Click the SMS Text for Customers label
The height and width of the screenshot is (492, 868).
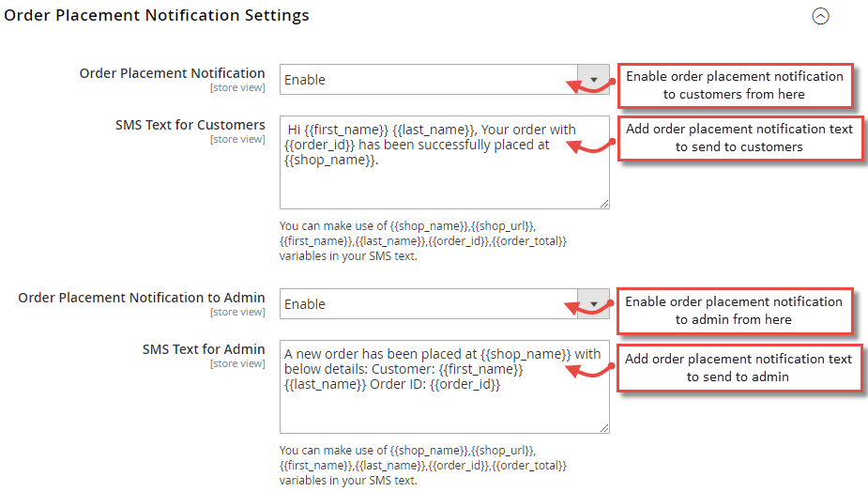[190, 125]
